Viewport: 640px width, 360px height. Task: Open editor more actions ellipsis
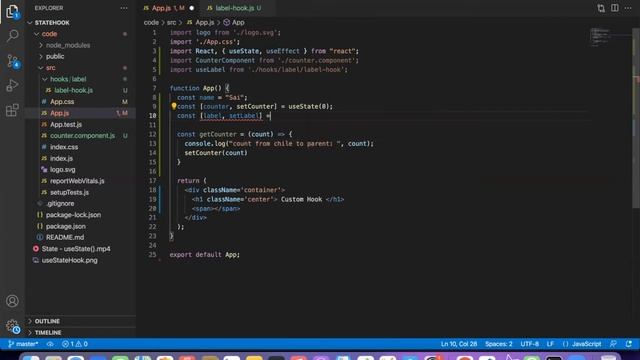[x=628, y=8]
